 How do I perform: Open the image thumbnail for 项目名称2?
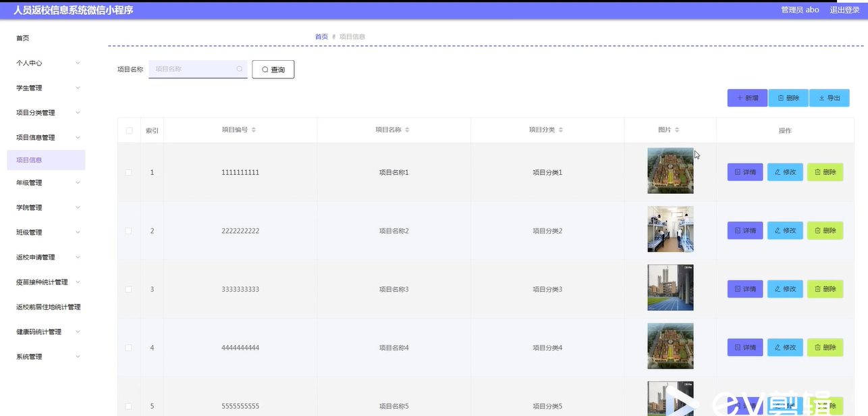click(670, 229)
